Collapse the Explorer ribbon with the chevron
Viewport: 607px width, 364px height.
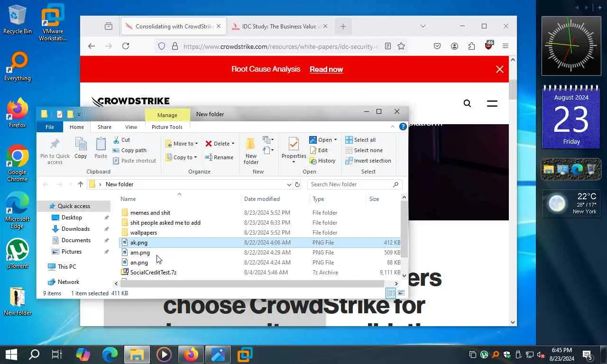(393, 127)
